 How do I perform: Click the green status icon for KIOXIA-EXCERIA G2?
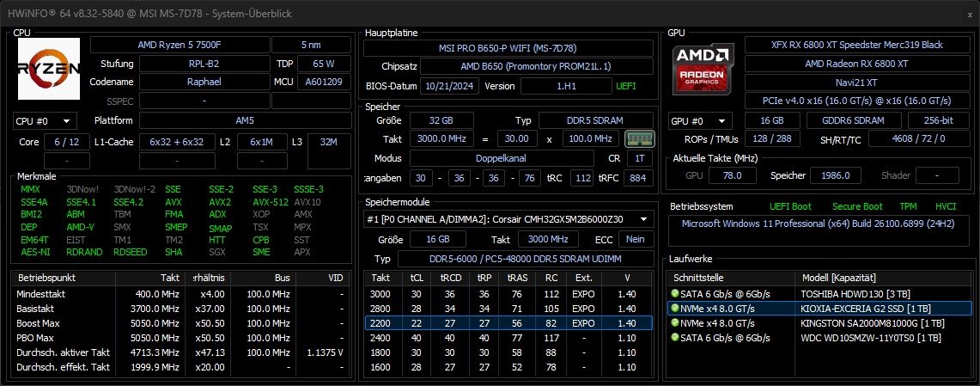pos(674,308)
